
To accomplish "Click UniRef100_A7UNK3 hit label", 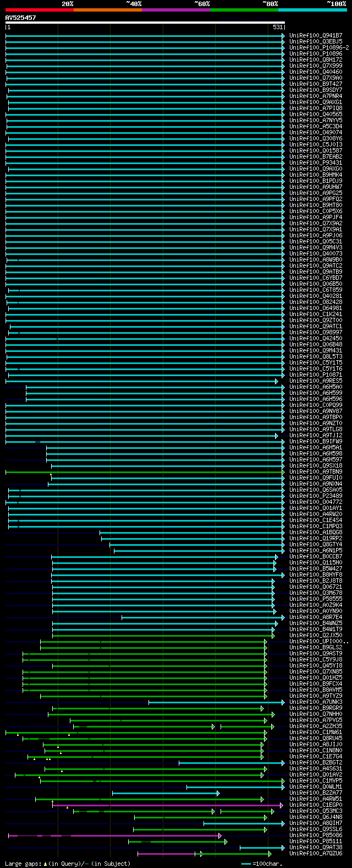I will pos(316,702).
